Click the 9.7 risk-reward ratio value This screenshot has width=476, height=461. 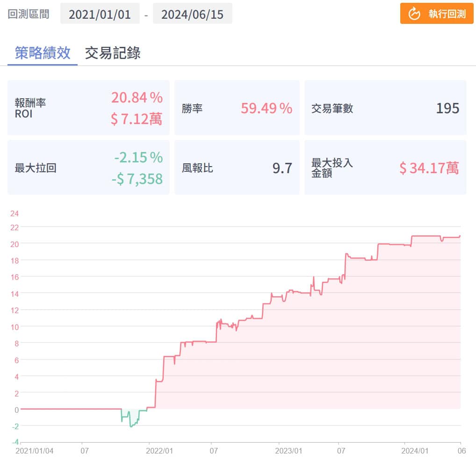point(282,168)
